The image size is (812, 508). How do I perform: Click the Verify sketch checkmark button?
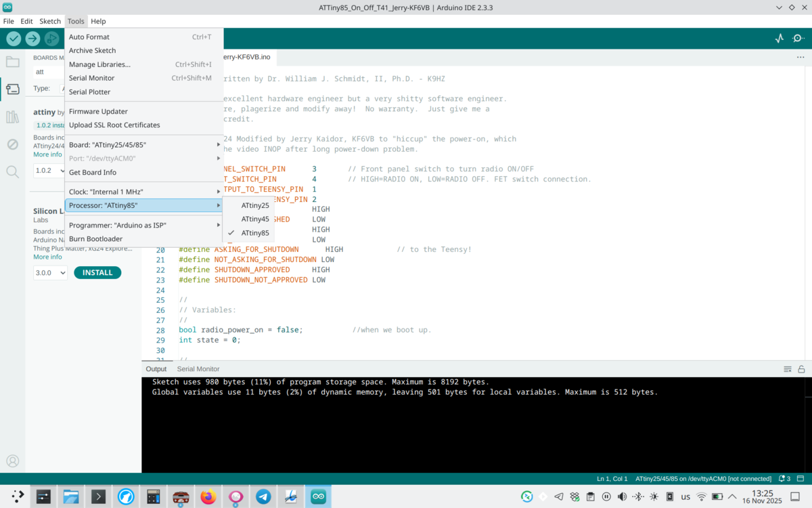(14, 39)
